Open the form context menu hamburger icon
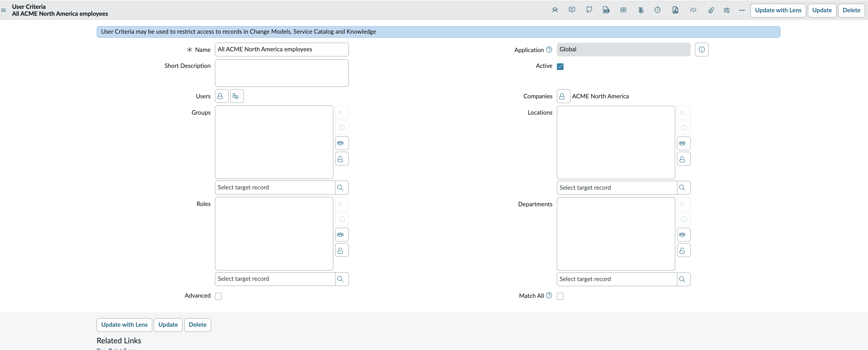 click(x=4, y=10)
